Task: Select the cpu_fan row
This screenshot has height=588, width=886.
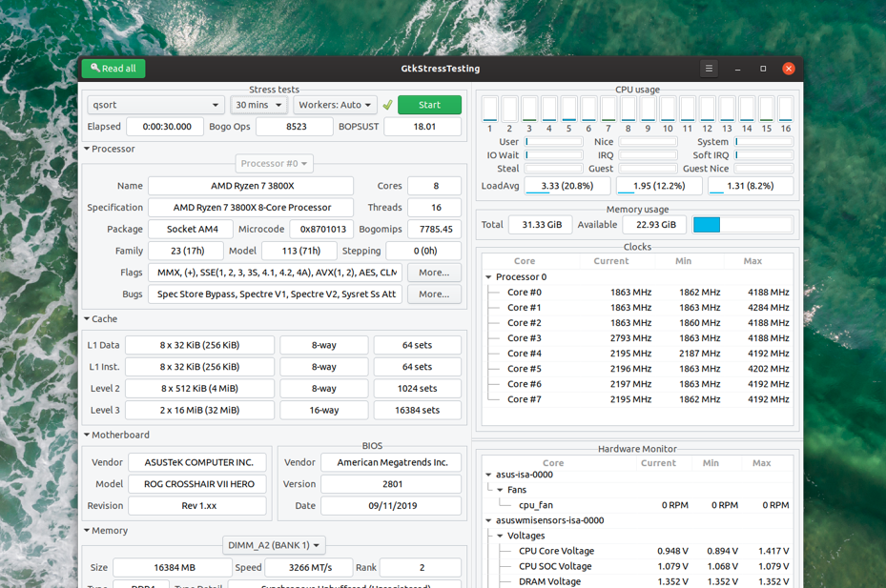Action: (637, 505)
